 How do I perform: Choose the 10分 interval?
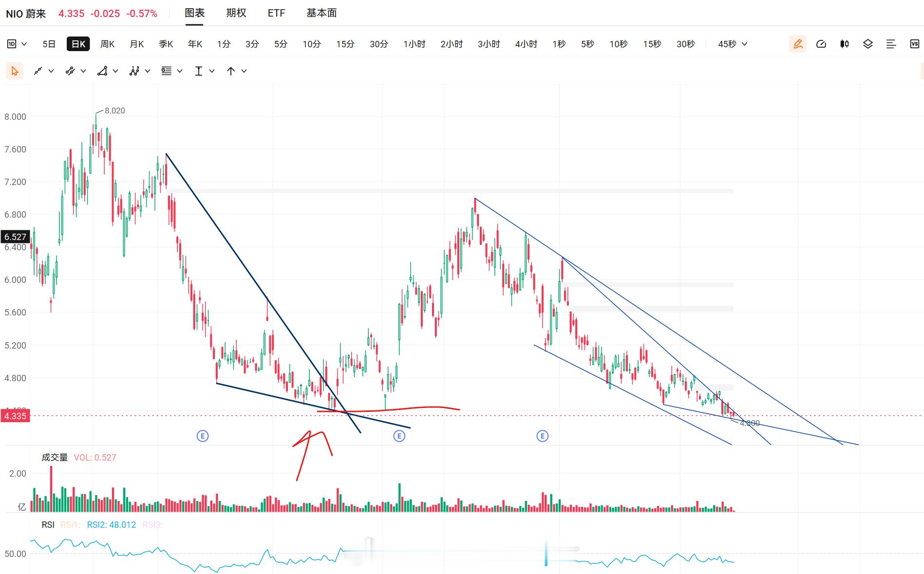click(x=312, y=44)
